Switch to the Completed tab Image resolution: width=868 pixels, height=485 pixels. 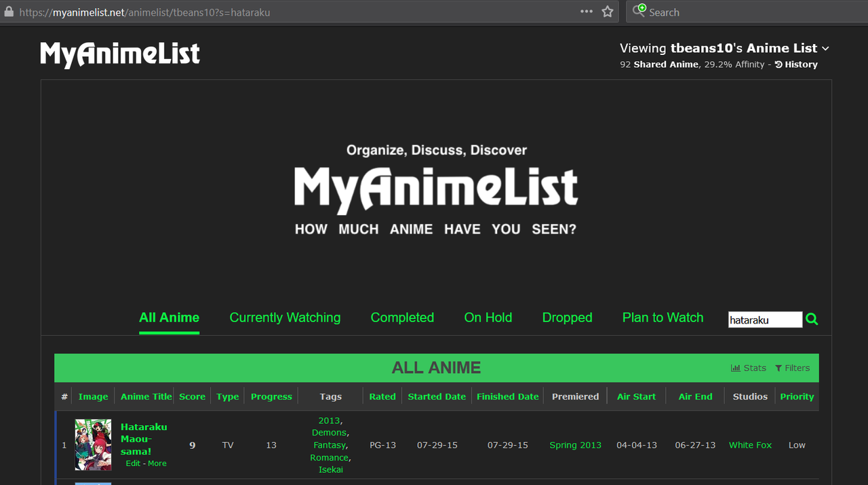(x=402, y=317)
